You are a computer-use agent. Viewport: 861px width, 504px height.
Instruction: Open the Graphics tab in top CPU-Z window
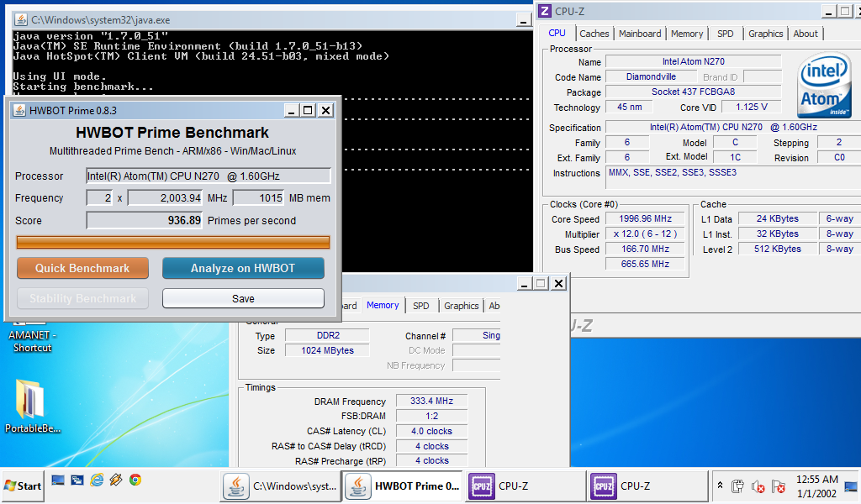coord(765,34)
